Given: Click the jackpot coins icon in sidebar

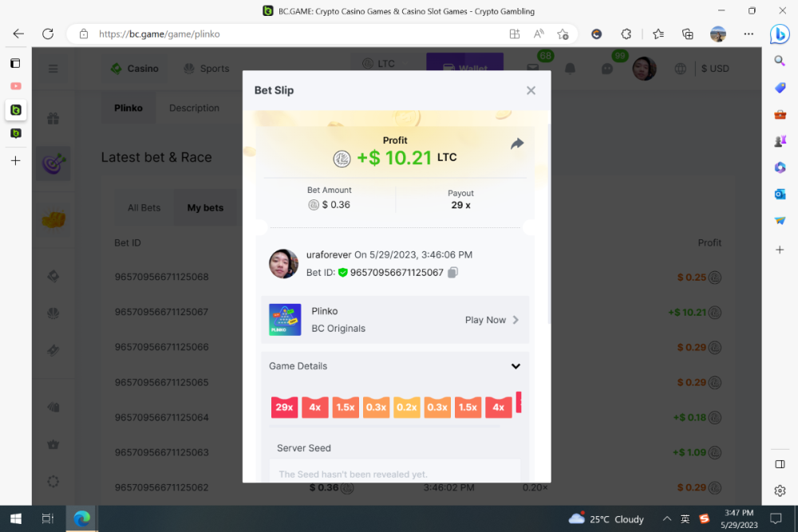Looking at the screenshot, I should (53, 219).
